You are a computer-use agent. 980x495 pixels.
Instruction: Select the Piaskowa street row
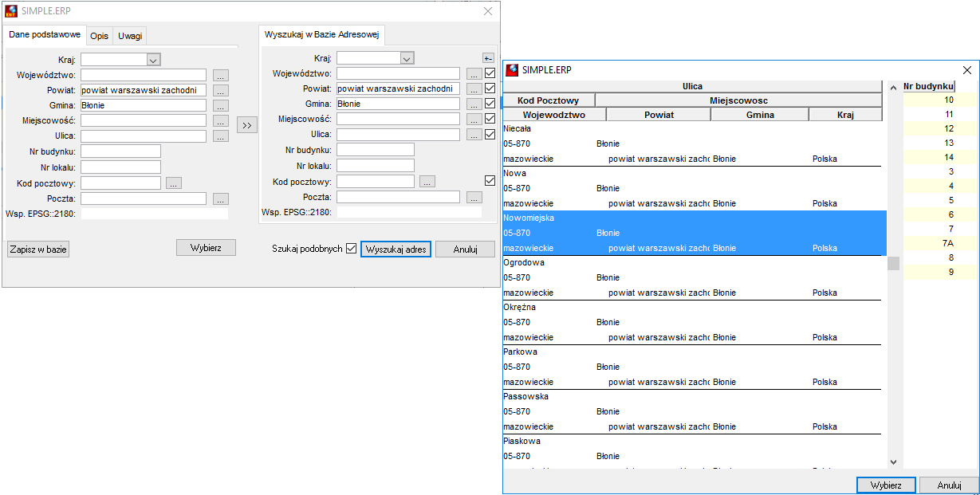692,454
